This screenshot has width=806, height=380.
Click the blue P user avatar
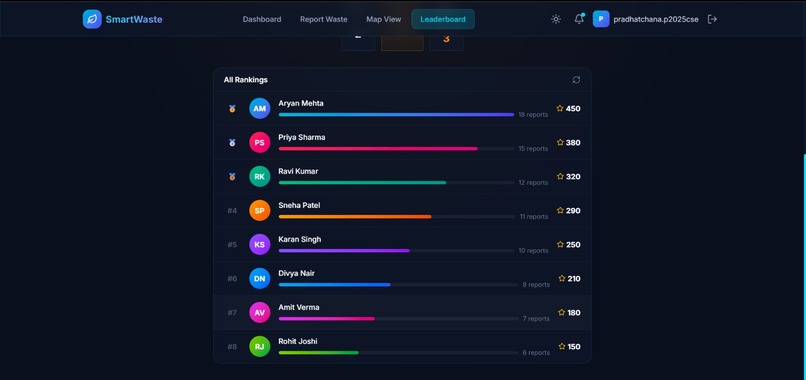pos(601,19)
